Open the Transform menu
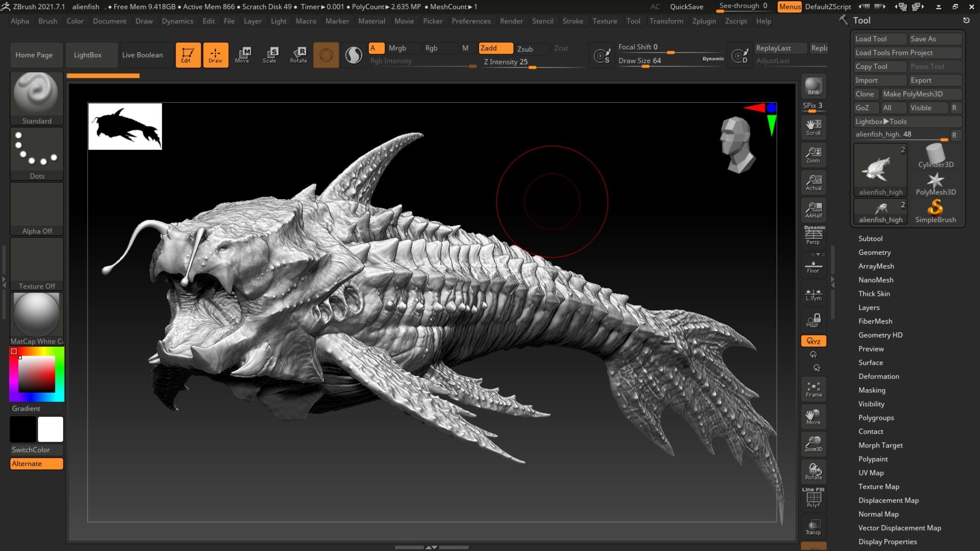This screenshot has height=551, width=980. click(x=666, y=21)
